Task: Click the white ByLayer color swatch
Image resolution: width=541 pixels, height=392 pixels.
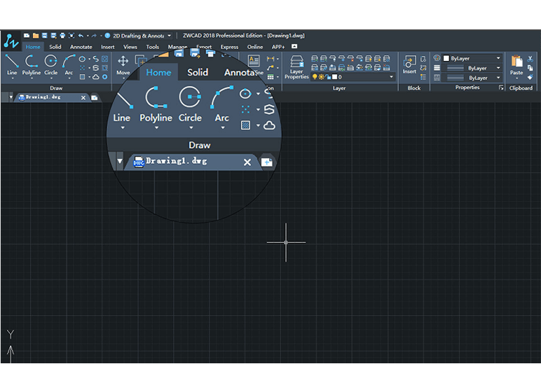Action: (x=446, y=59)
